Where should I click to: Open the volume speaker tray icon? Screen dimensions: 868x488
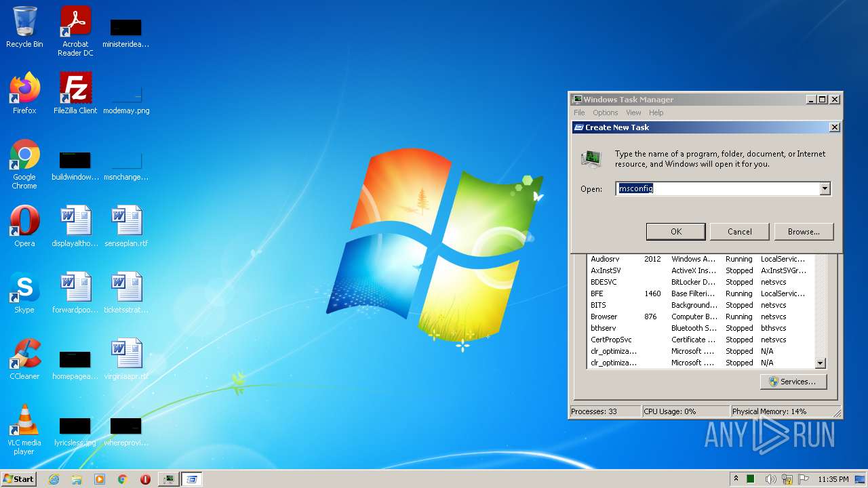[771, 479]
